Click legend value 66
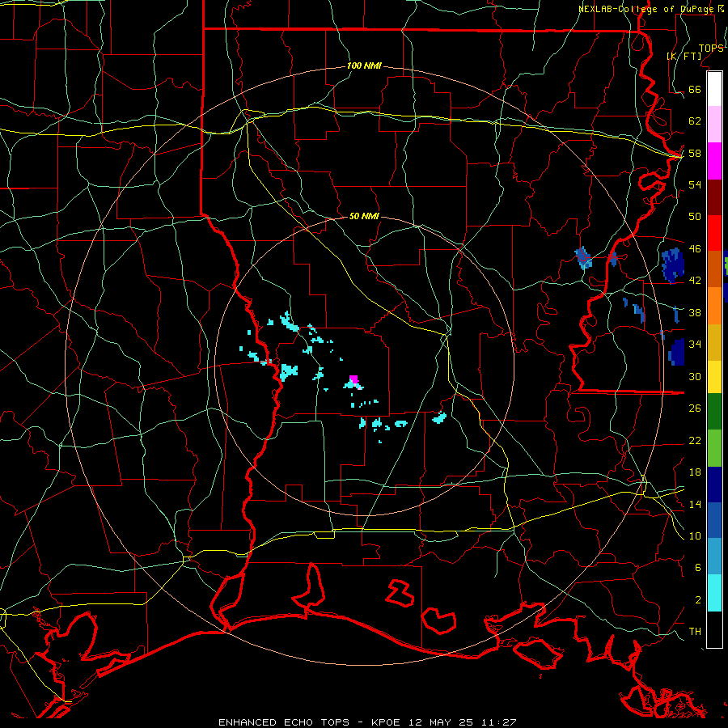This screenshot has height=728, width=728. pyautogui.click(x=695, y=89)
